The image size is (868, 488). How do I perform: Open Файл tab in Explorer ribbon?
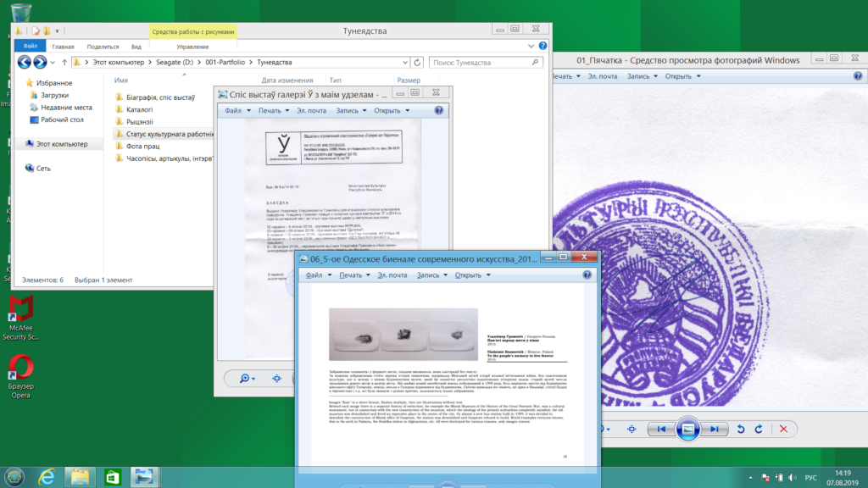pos(30,46)
